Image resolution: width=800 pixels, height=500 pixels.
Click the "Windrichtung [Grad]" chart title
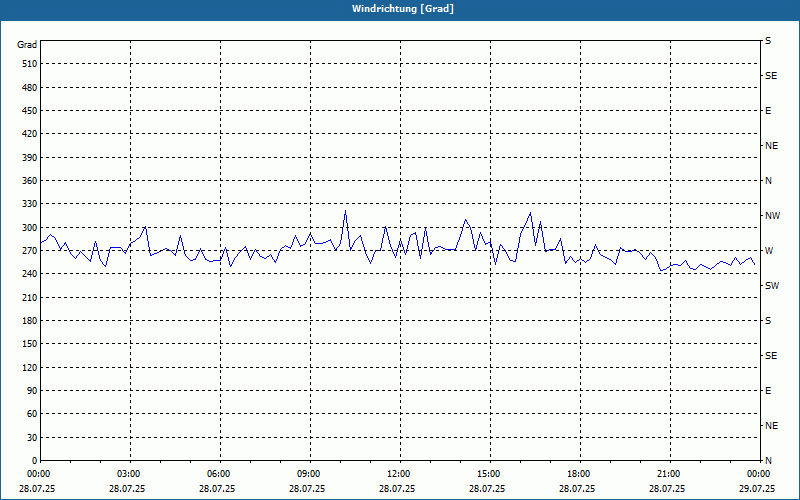tap(403, 9)
